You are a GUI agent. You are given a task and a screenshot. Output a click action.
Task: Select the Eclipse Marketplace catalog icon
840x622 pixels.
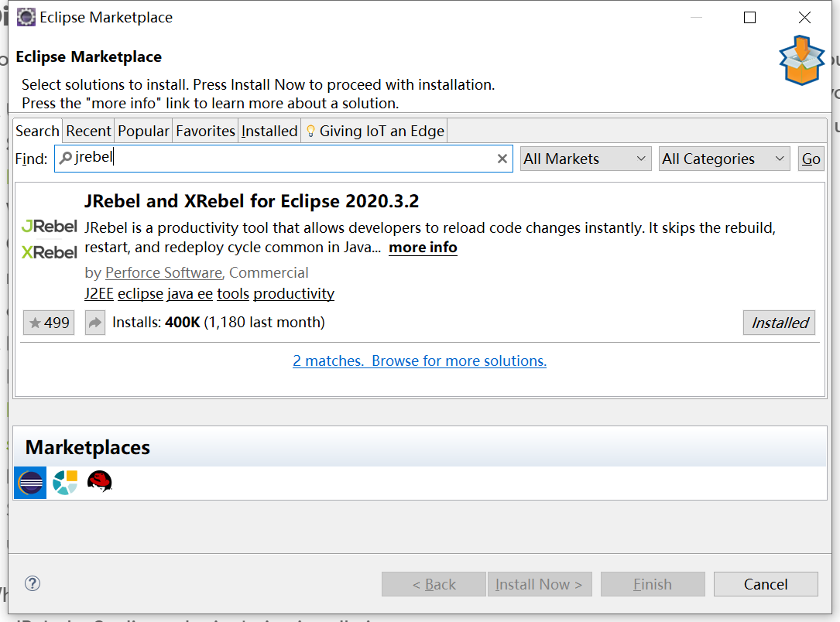(x=30, y=482)
